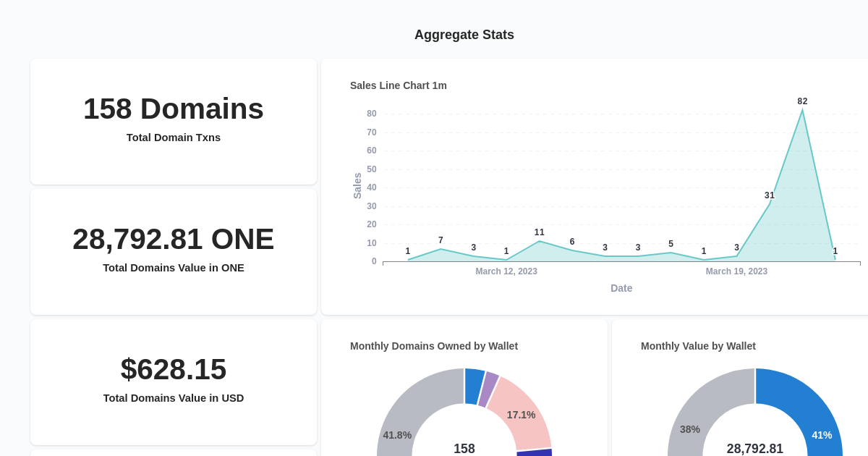Viewport: 868px width, 456px height.
Task: Select the $628.15 stat card
Action: pyautogui.click(x=174, y=369)
